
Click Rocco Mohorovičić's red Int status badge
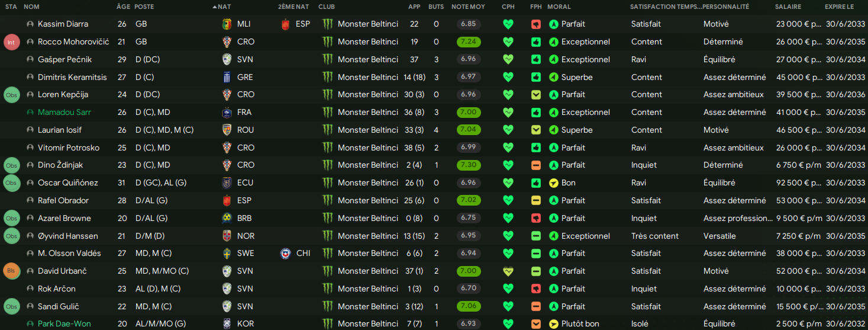pyautogui.click(x=11, y=42)
